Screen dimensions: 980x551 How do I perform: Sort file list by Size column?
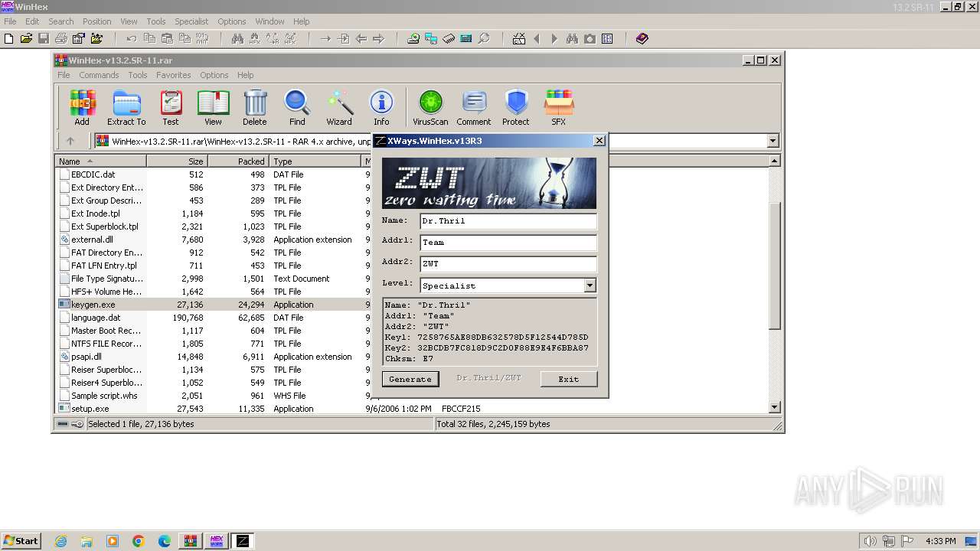pos(177,161)
